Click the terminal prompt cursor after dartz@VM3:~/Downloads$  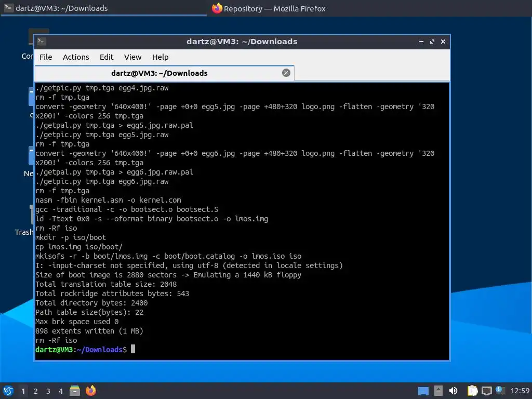click(133, 349)
